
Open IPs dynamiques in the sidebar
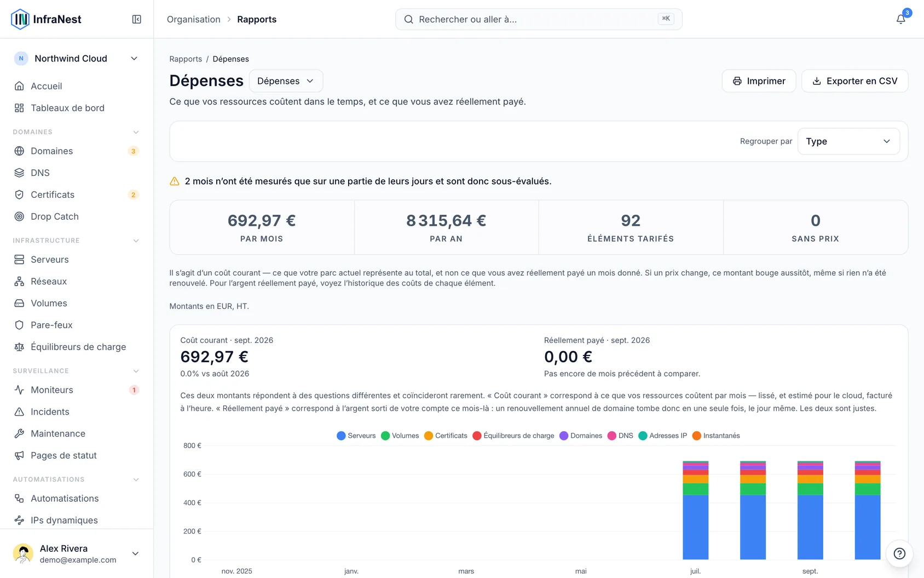point(77,520)
